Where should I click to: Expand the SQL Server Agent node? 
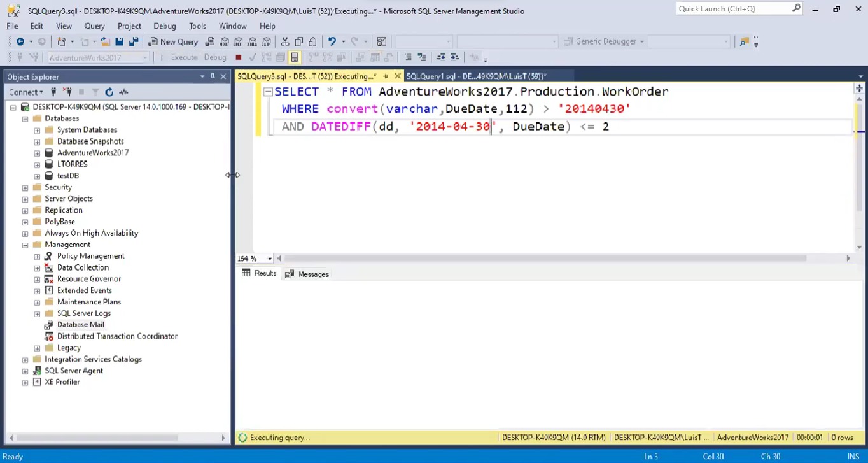point(25,371)
